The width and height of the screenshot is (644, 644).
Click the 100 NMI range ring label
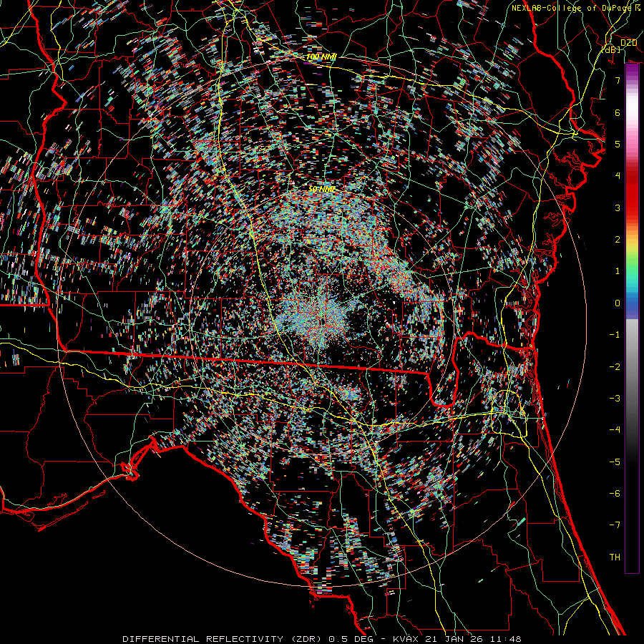click(321, 57)
